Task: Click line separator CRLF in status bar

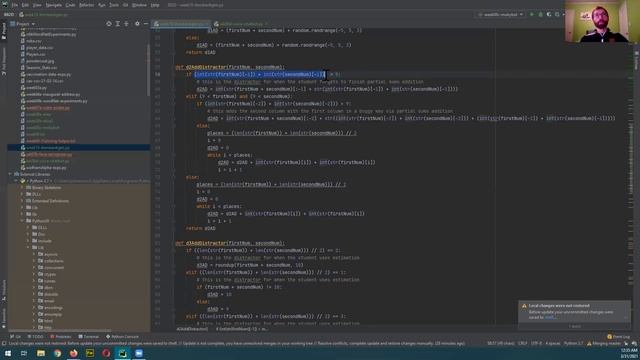Action: (x=522, y=344)
